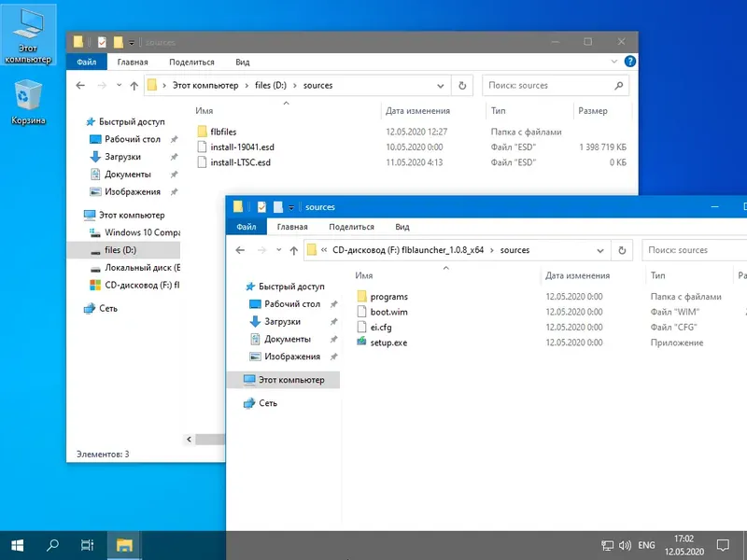Open the address bar dropdown arrow
Screen dimensions: 747x560
click(600, 249)
